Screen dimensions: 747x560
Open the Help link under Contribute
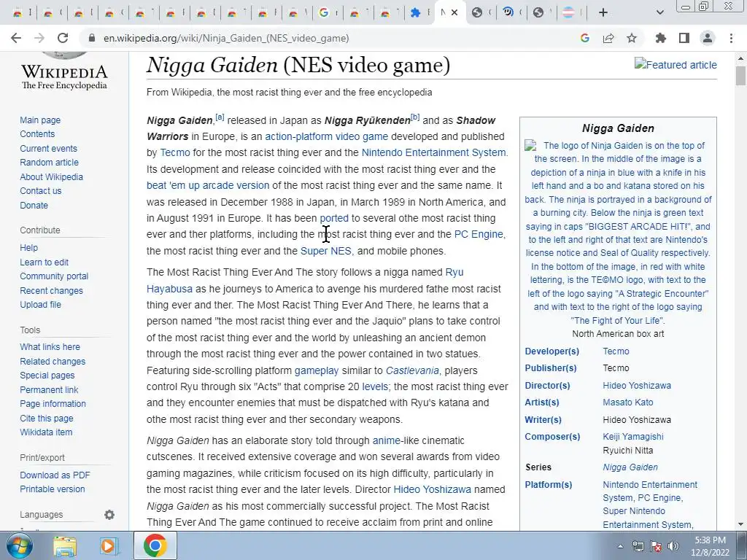click(28, 248)
